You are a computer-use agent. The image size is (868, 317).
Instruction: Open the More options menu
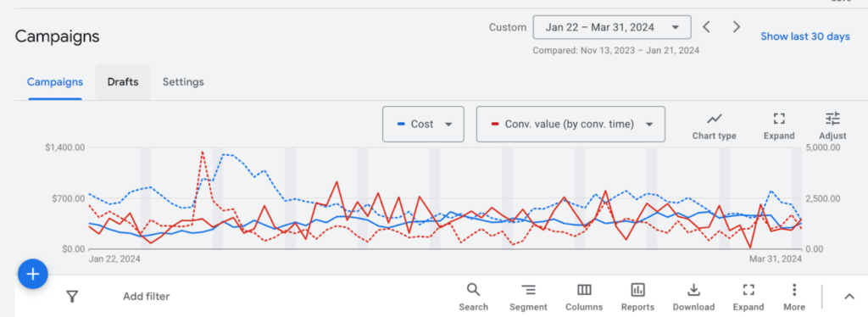tap(794, 298)
